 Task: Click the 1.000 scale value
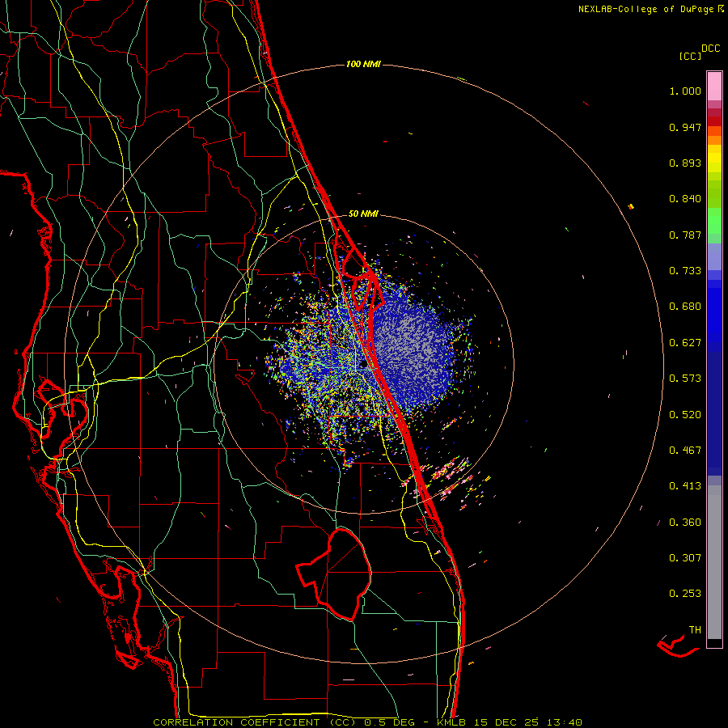coord(685,91)
